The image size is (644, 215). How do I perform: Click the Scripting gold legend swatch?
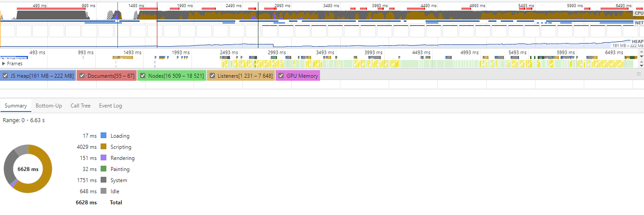(104, 147)
